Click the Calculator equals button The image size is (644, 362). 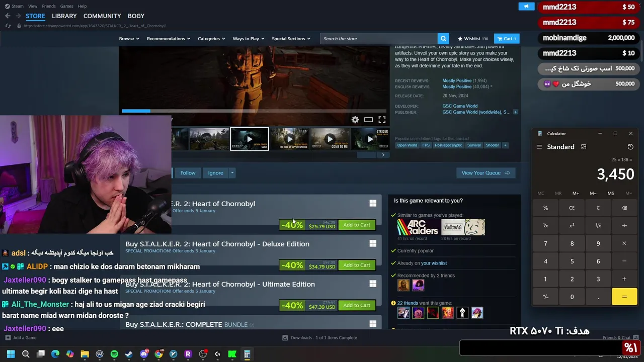point(624,297)
